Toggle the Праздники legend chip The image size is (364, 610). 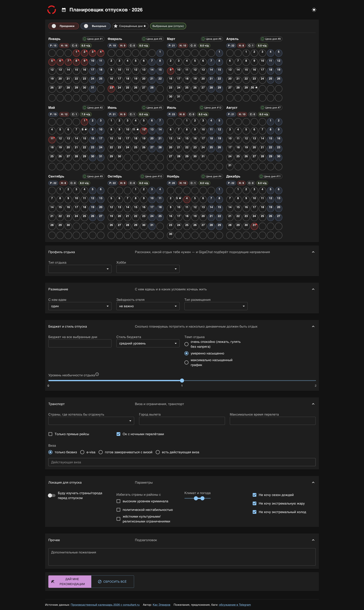pos(64,26)
